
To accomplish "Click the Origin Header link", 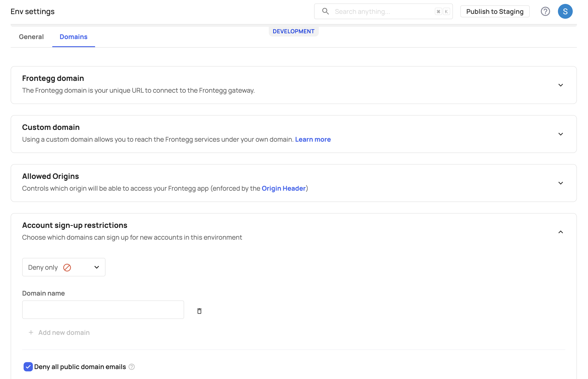I will (284, 188).
